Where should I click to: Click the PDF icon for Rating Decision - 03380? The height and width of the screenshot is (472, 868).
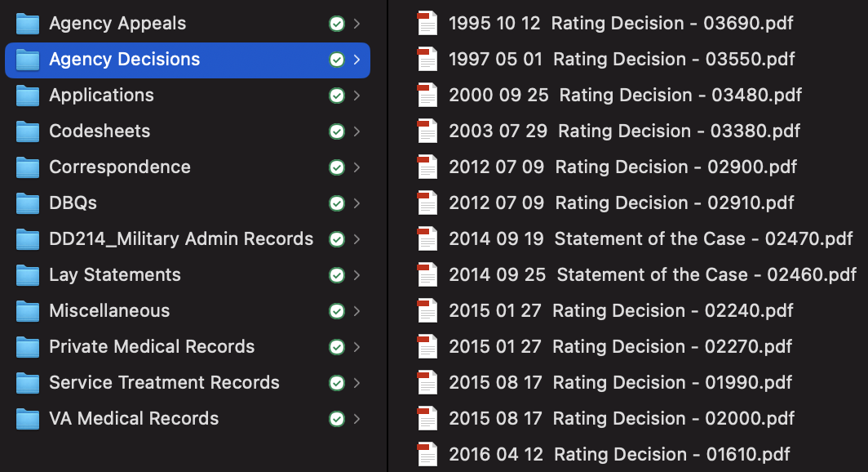(427, 131)
